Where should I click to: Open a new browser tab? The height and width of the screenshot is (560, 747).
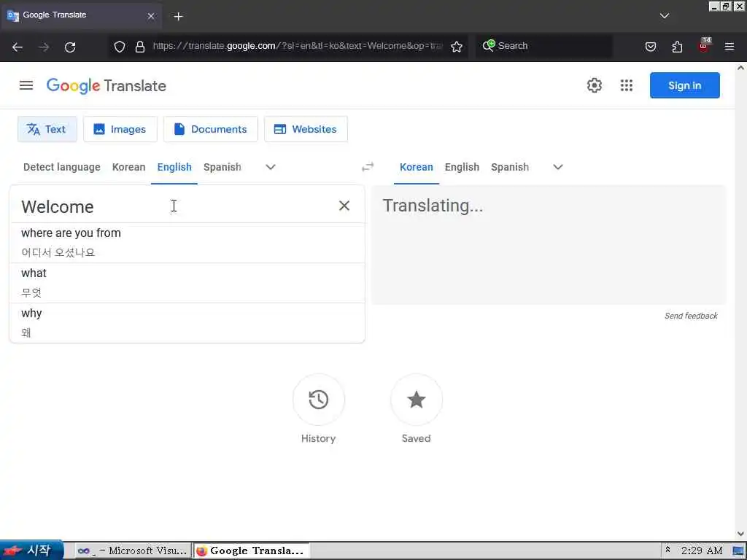(178, 16)
